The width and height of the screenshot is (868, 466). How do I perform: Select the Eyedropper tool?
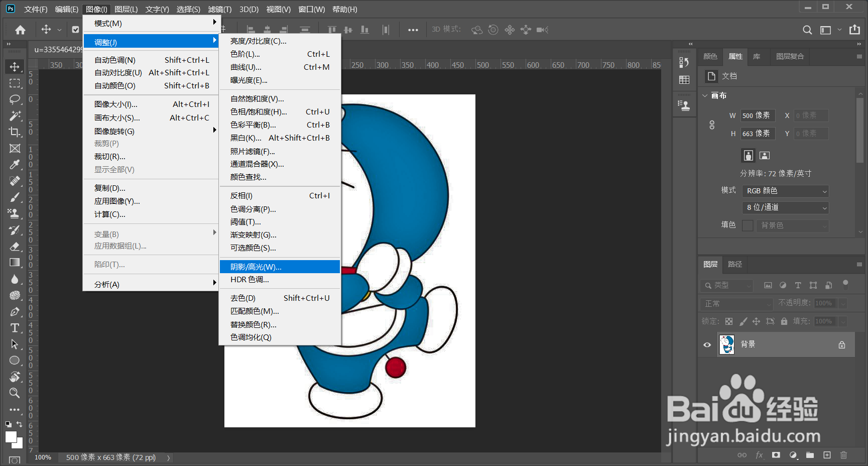click(15, 164)
